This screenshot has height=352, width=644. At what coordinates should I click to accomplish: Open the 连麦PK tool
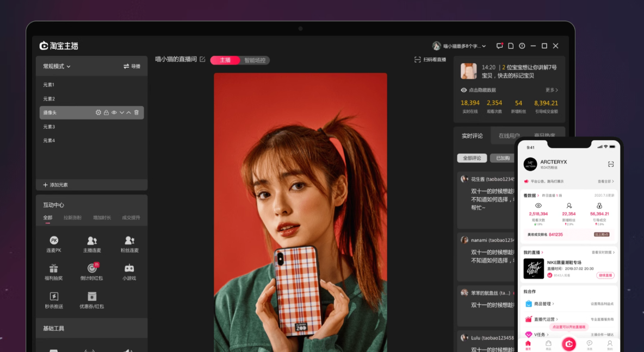[53, 244]
